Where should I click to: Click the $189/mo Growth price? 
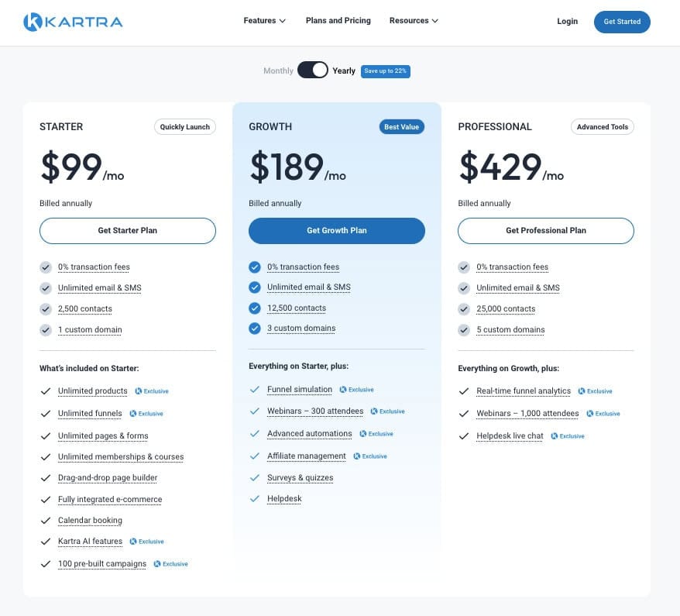[x=297, y=167]
